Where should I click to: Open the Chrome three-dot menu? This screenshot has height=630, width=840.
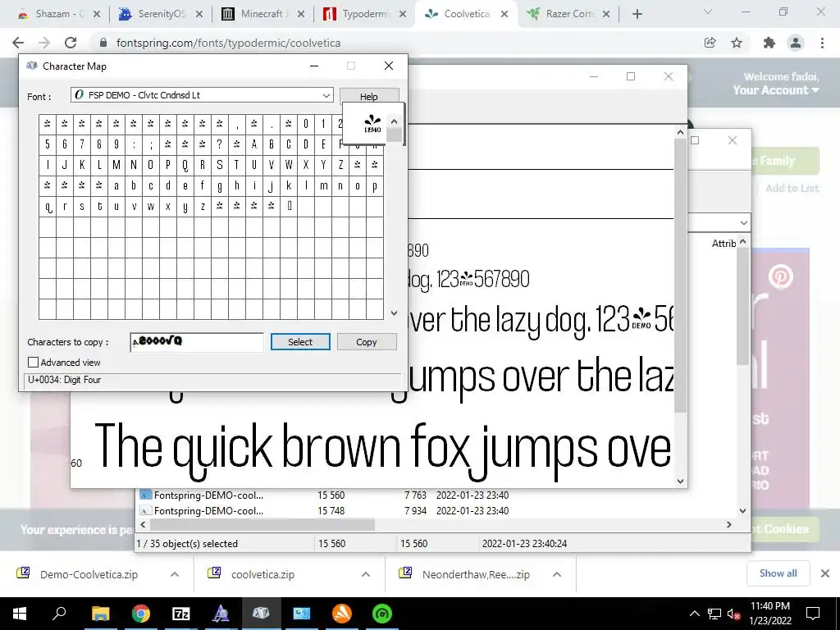(x=822, y=43)
